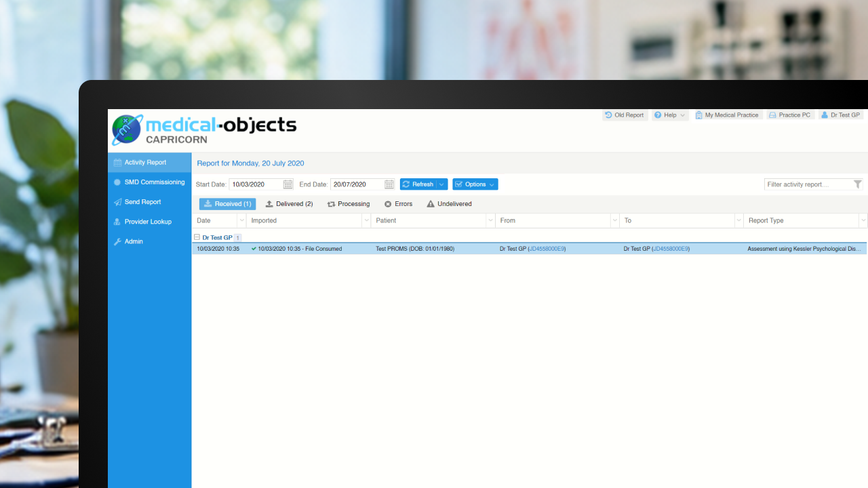Open the Imported column dropdown arrow
868x488 pixels.
(x=366, y=220)
